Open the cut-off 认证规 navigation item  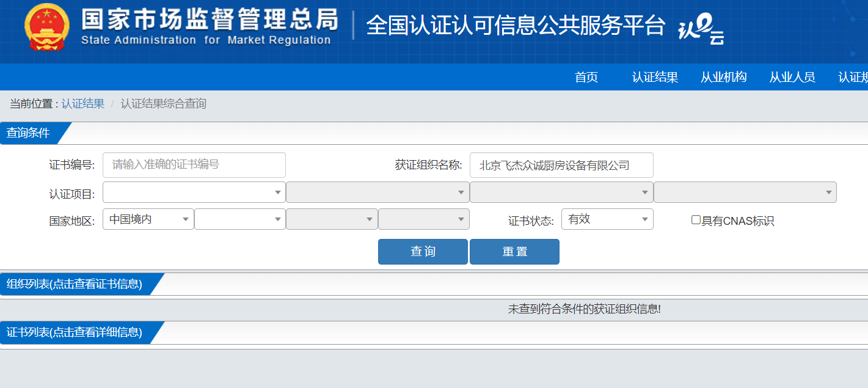point(853,77)
